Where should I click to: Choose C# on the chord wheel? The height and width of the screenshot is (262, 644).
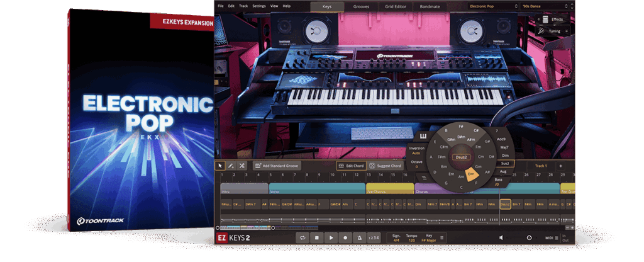(x=475, y=130)
